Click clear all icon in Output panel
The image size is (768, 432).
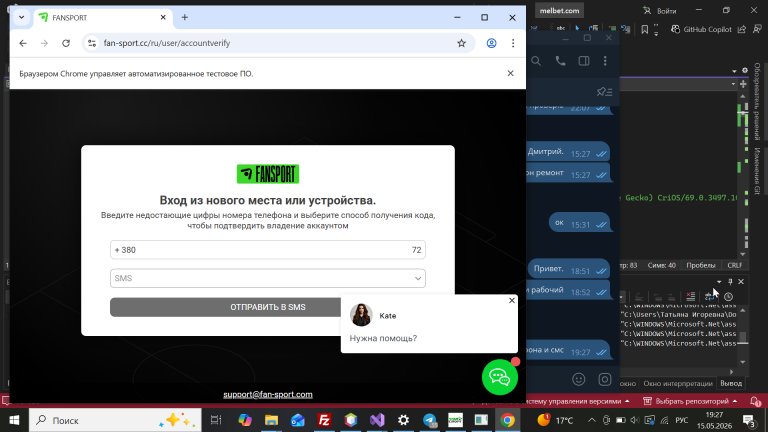[x=691, y=296]
